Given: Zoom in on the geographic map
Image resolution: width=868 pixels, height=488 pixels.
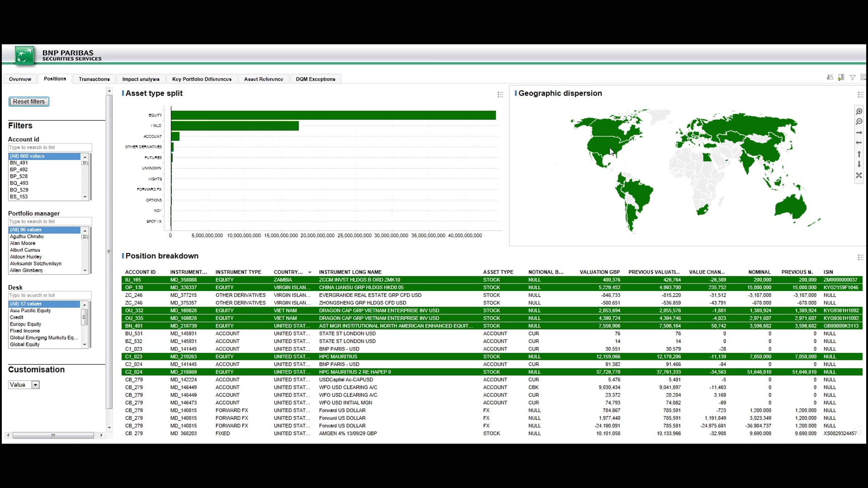Looking at the screenshot, I should click(859, 111).
